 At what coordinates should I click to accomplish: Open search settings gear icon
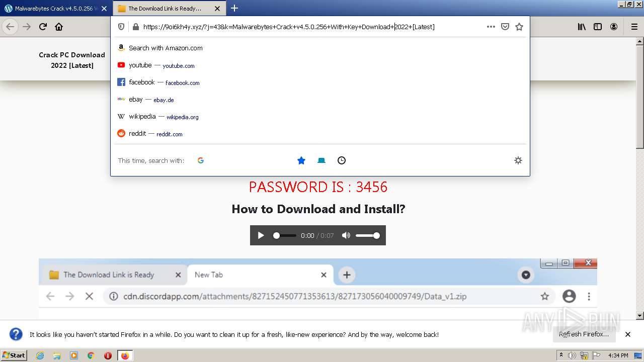coord(518,160)
